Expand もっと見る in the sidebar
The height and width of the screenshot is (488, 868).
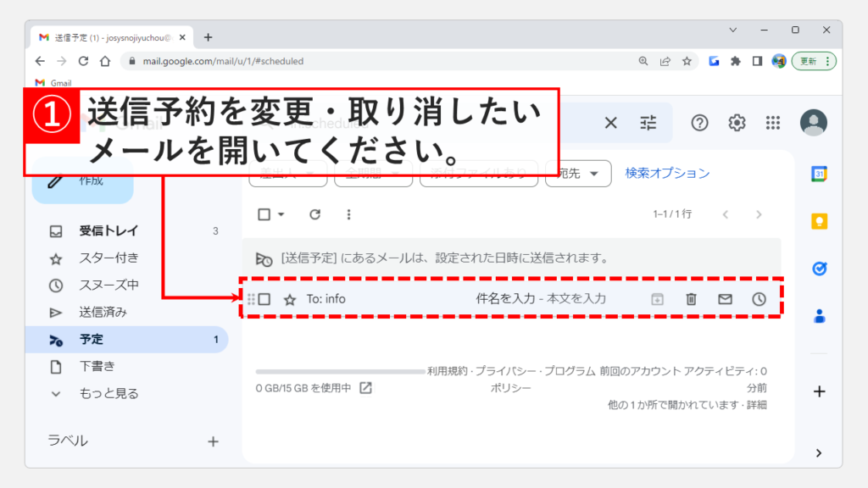[x=108, y=393]
